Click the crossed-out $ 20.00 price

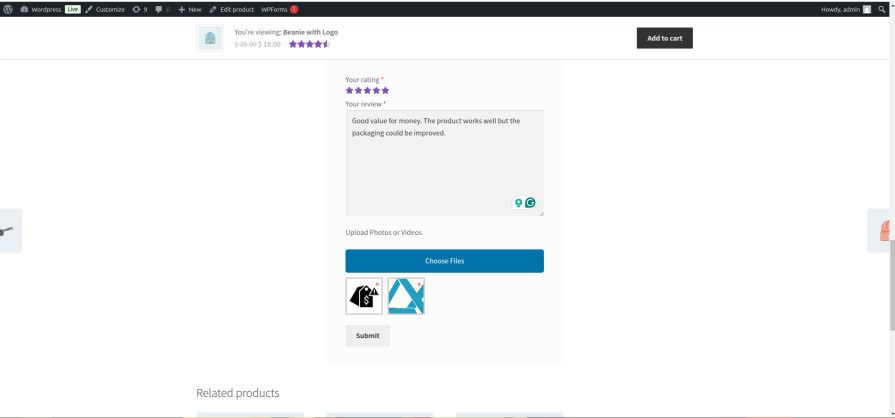pos(245,45)
